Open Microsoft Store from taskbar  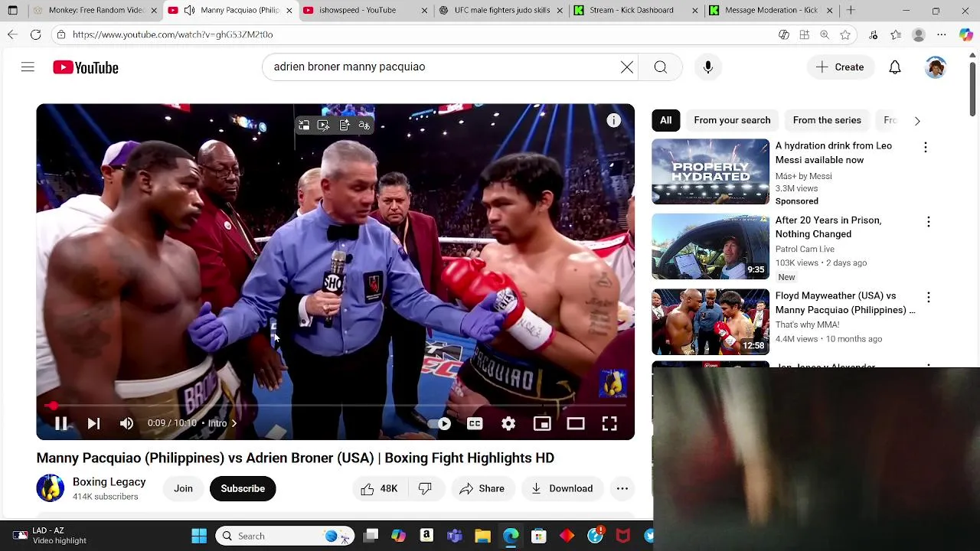pyautogui.click(x=539, y=536)
